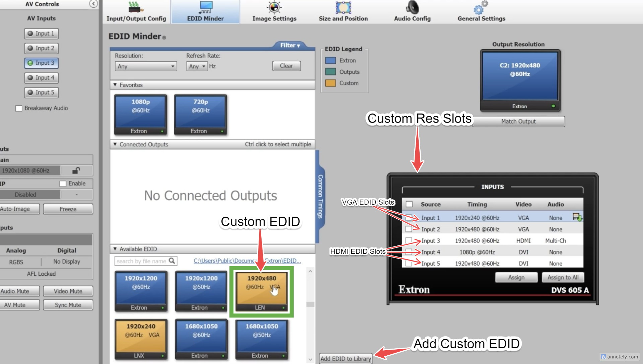
Task: Click the EDID file name search field
Action: [141, 261]
